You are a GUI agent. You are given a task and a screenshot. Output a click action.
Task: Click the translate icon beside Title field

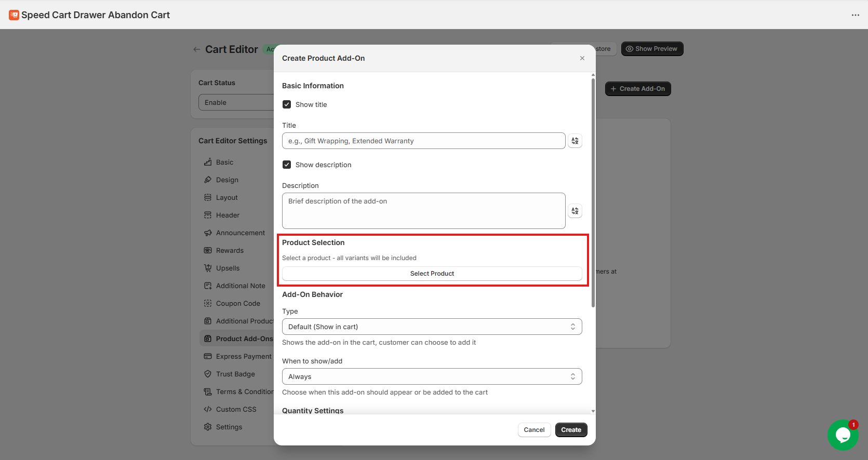[575, 141]
